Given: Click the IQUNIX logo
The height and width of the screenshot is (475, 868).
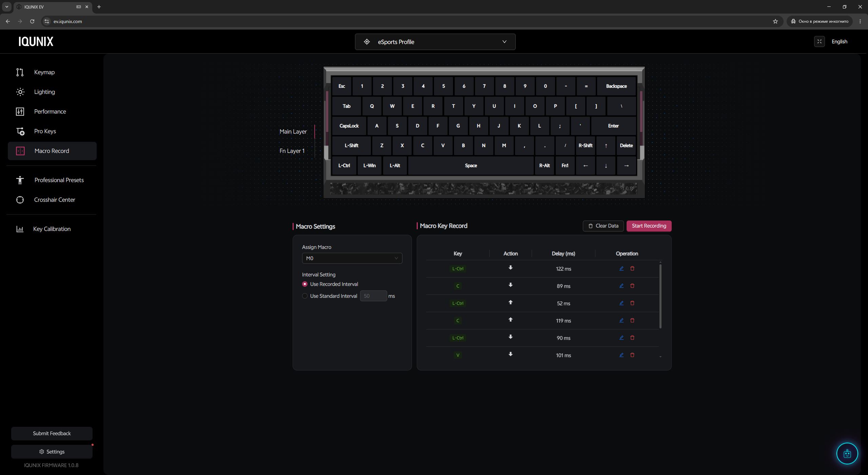Looking at the screenshot, I should click(36, 41).
